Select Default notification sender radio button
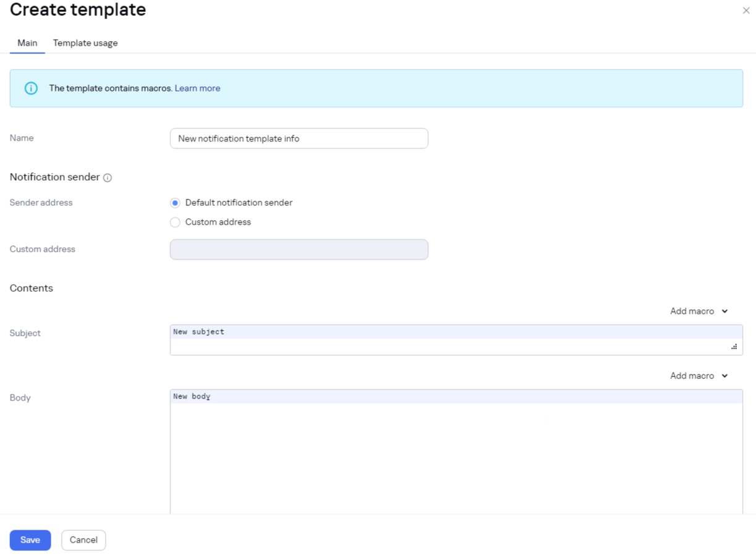This screenshot has width=756, height=555. pyautogui.click(x=176, y=203)
